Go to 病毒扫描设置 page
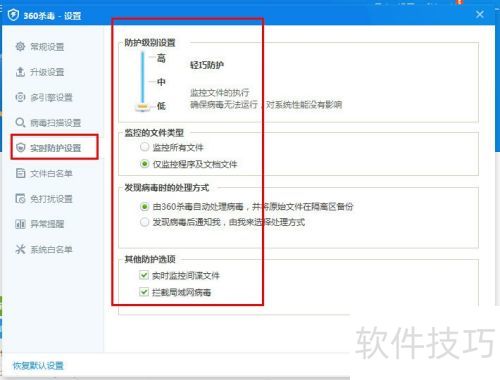The image size is (500, 380). click(x=56, y=123)
